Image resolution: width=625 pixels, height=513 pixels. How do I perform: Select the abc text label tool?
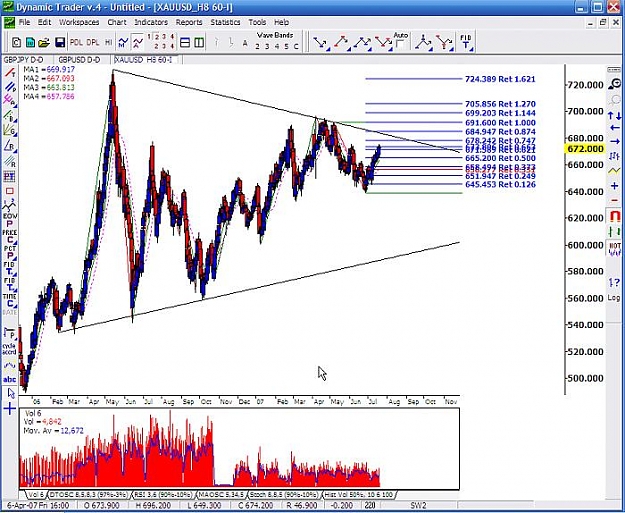click(10, 379)
